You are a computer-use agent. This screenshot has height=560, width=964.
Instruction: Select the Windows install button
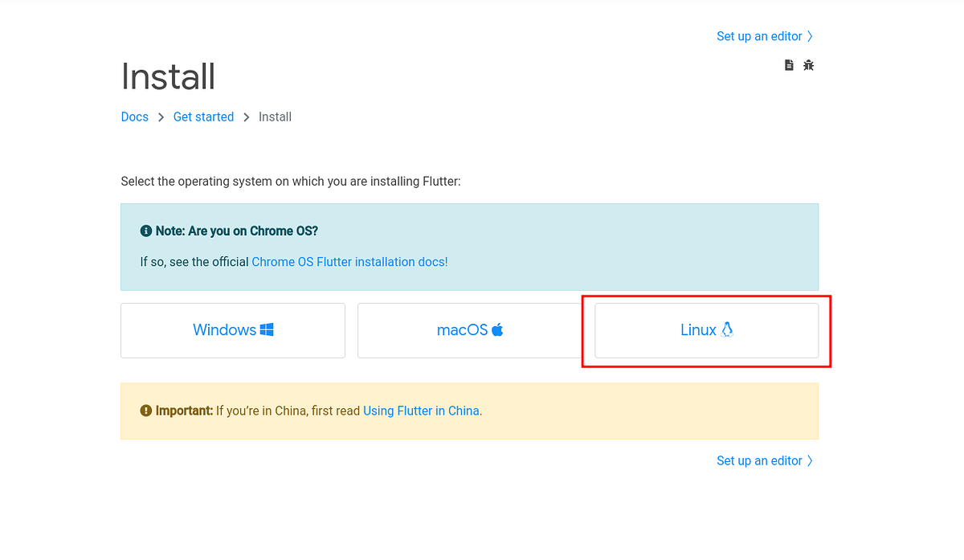(x=233, y=330)
